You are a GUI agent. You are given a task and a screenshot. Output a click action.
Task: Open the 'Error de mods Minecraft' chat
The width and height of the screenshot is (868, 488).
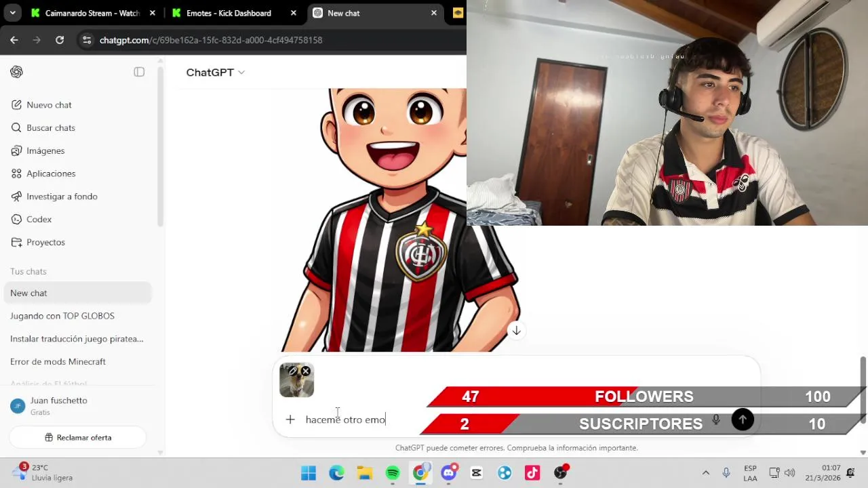[x=78, y=362]
